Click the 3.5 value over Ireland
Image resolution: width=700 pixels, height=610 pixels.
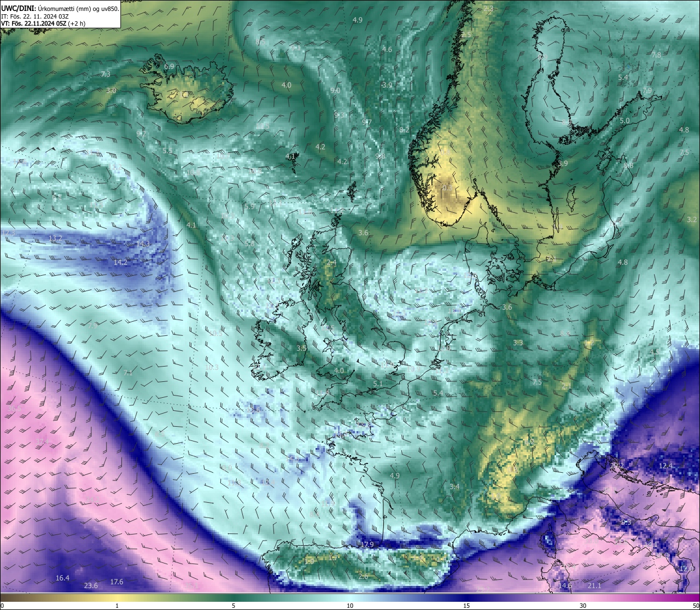coord(301,348)
